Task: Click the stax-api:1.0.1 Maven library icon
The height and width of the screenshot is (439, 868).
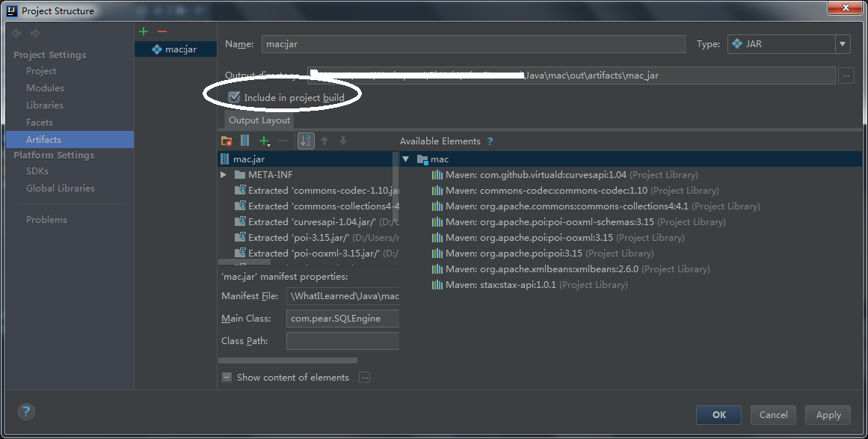Action: click(437, 284)
